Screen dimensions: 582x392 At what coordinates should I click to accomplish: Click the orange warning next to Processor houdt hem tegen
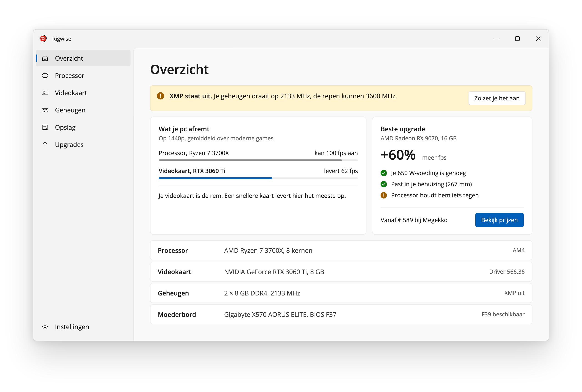[384, 195]
